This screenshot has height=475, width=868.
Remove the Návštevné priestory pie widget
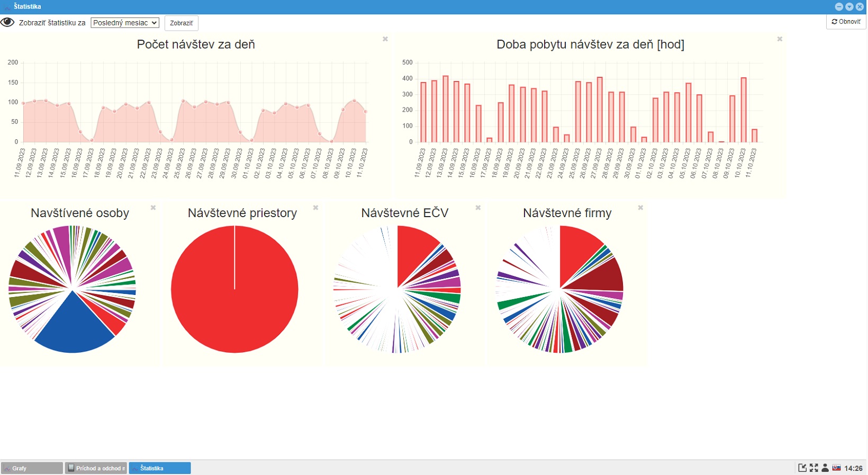pos(315,208)
